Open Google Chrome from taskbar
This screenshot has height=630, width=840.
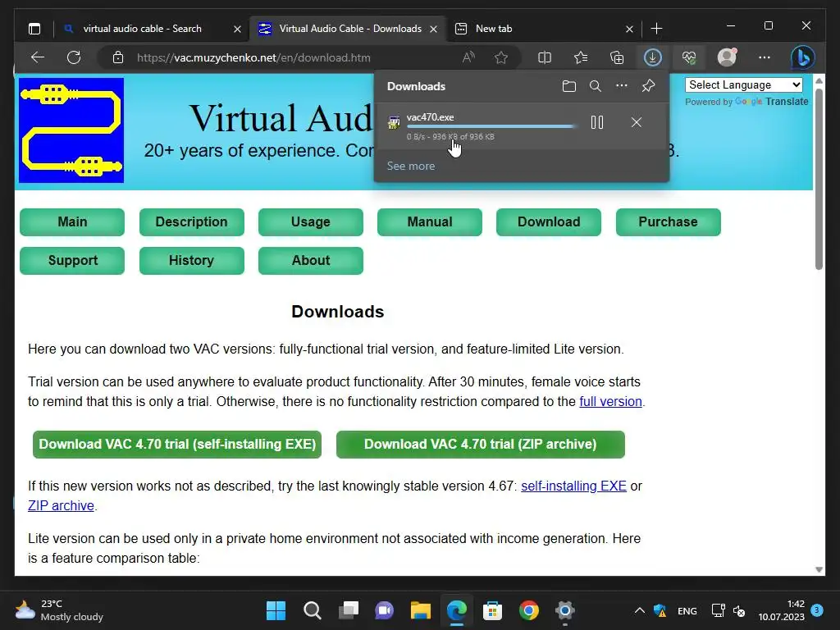tap(529, 610)
